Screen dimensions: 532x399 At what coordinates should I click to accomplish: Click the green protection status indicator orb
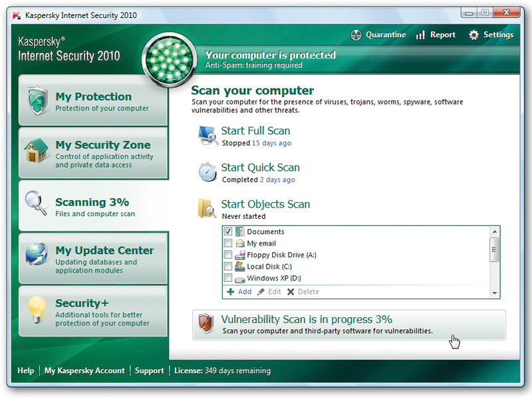point(169,60)
